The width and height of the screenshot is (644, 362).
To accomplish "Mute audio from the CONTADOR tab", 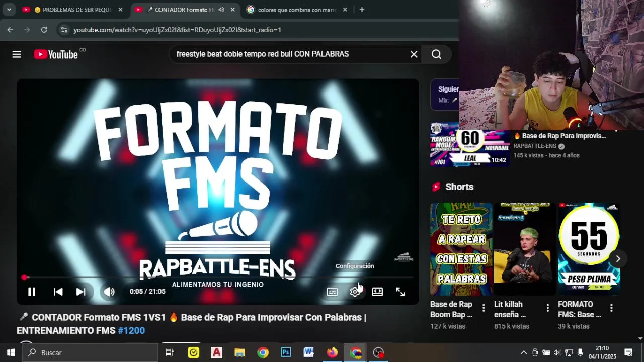I will pos(221,10).
